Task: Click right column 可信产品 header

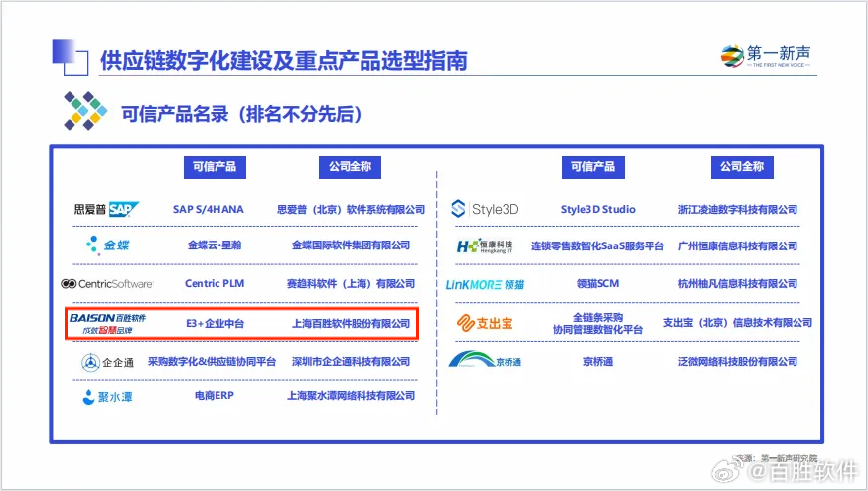Action: click(x=594, y=167)
